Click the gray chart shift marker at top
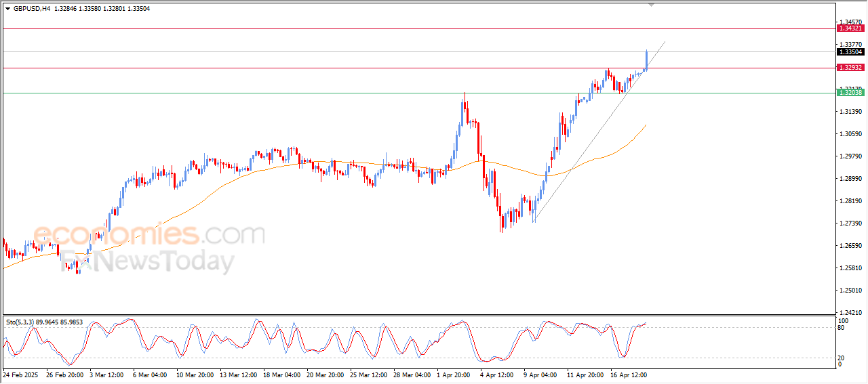This screenshot has height=384, width=868. pyautogui.click(x=652, y=5)
